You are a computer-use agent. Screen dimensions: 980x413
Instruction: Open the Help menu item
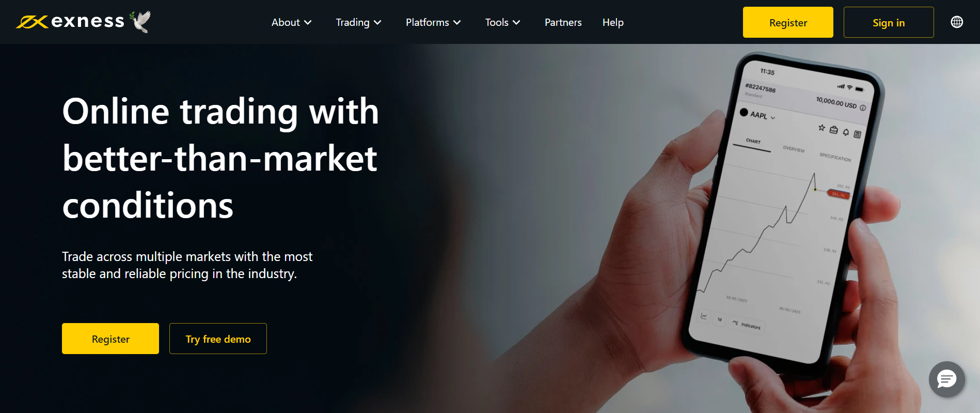point(613,22)
